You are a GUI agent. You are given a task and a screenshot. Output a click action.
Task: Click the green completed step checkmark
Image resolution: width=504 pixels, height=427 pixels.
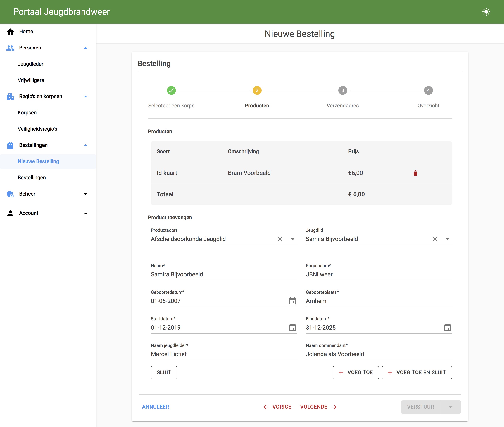click(171, 91)
